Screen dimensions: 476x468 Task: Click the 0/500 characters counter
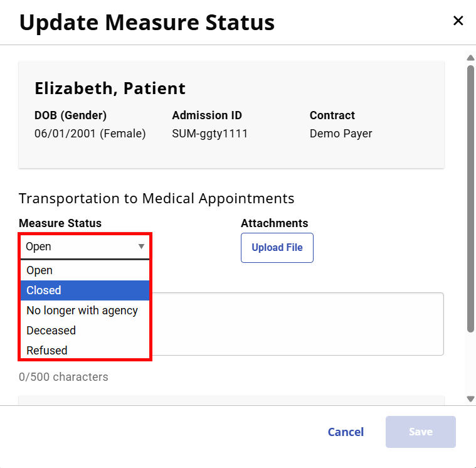pos(63,377)
